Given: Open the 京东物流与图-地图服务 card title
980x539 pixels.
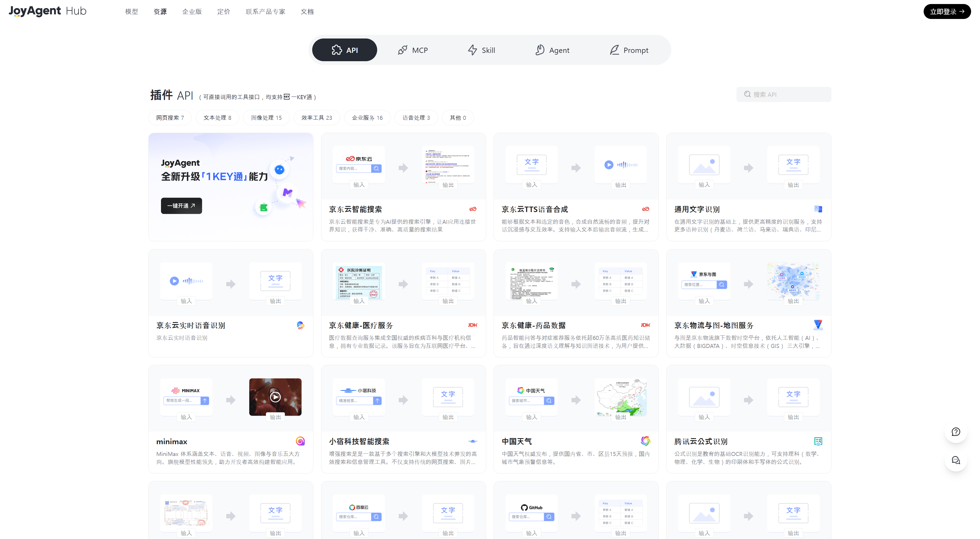Looking at the screenshot, I should (714, 325).
